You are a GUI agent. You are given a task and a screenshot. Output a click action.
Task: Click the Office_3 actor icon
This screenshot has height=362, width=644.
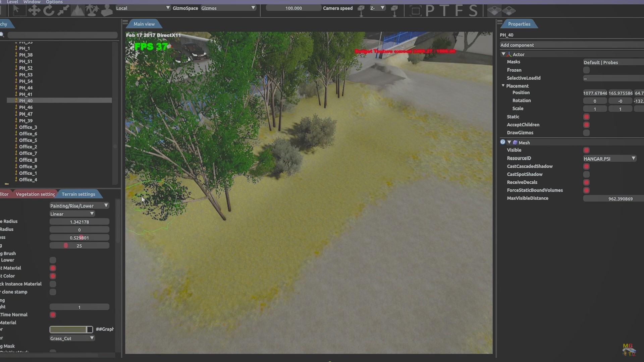[16, 127]
